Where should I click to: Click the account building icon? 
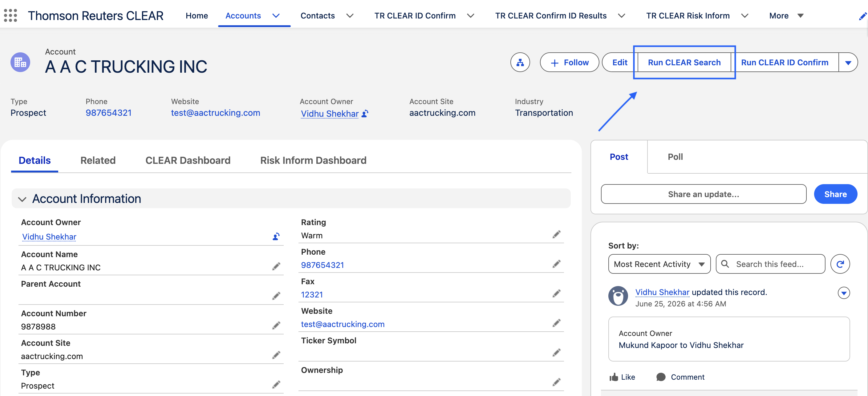[x=20, y=62]
